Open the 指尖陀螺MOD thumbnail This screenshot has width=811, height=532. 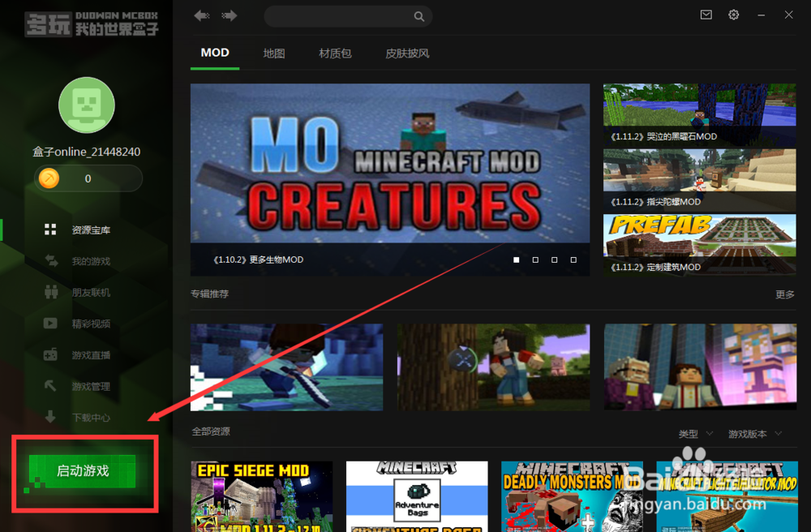pyautogui.click(x=699, y=180)
